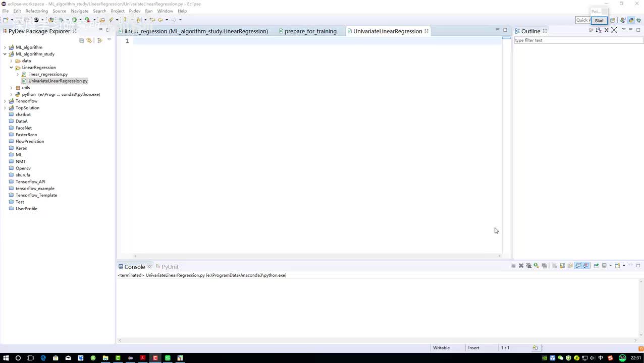Expand the python interpreter node
This screenshot has height=363, width=644.
click(x=11, y=94)
